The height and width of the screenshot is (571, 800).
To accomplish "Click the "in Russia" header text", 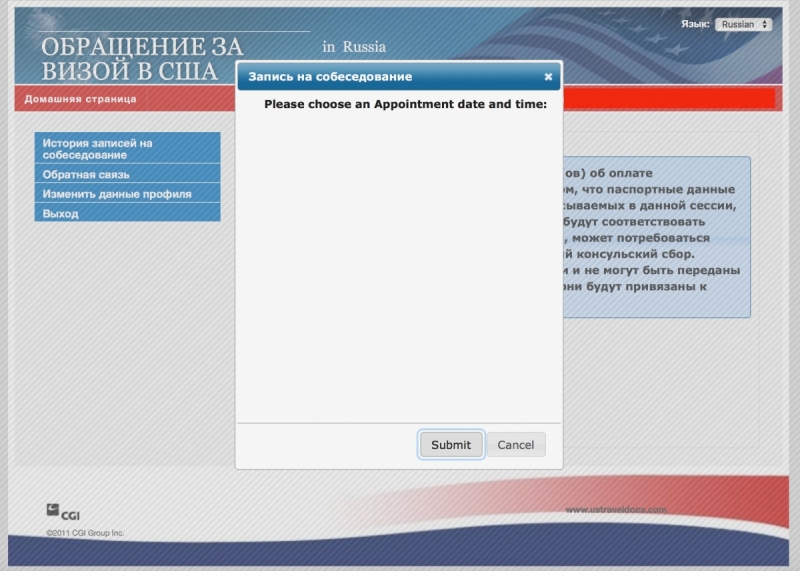I will tap(353, 47).
